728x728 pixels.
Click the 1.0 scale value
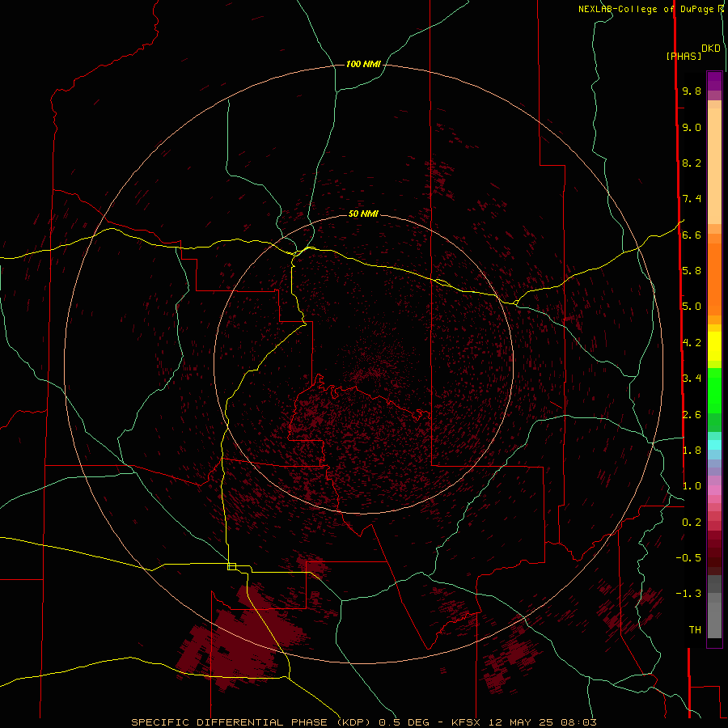(692, 486)
